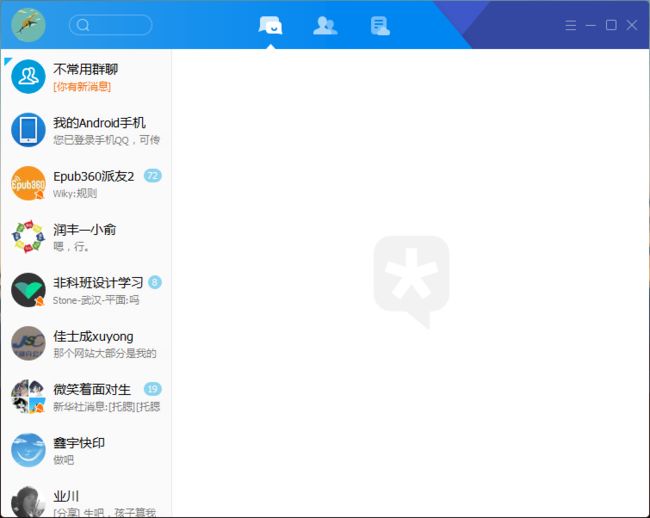
Task: Click the 微笑着面对生 collage avatar
Action: coord(28,397)
